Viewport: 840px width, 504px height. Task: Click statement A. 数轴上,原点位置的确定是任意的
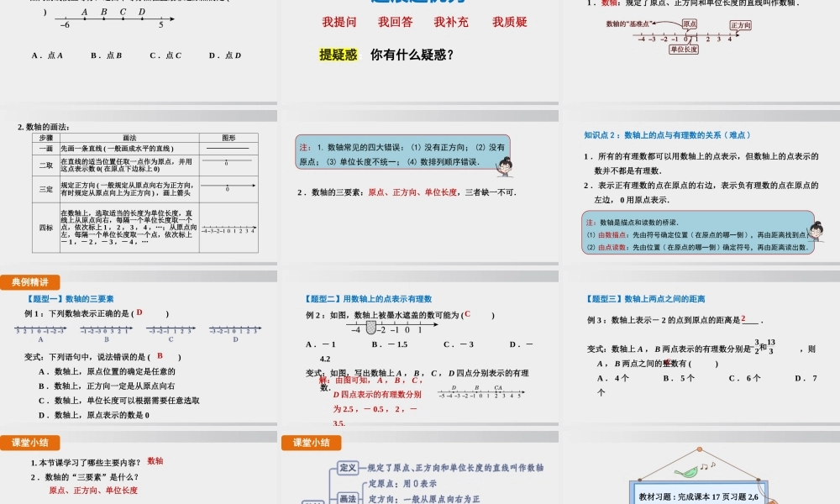click(x=107, y=371)
